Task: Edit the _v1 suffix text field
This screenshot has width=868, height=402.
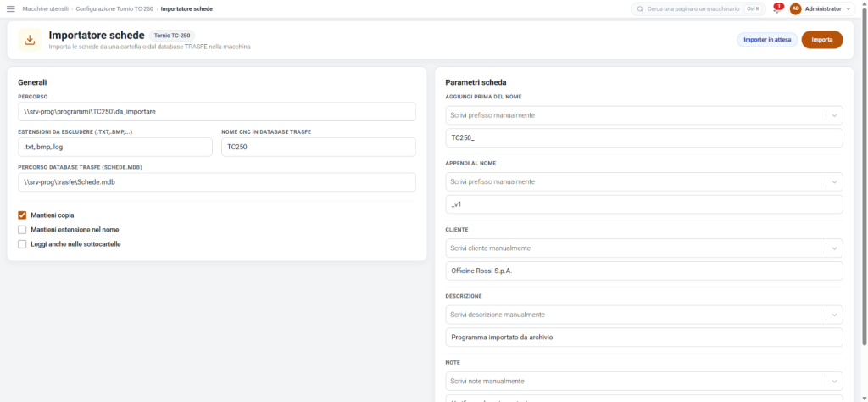Action: (x=644, y=204)
